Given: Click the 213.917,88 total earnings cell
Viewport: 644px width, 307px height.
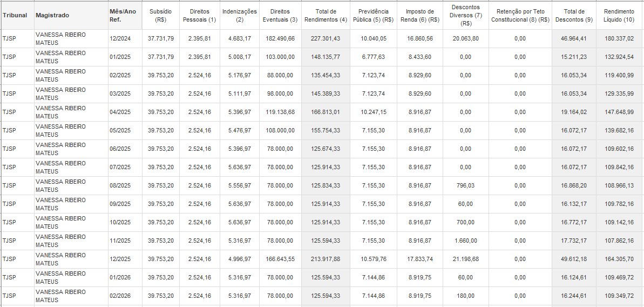Looking at the screenshot, I should 326,259.
